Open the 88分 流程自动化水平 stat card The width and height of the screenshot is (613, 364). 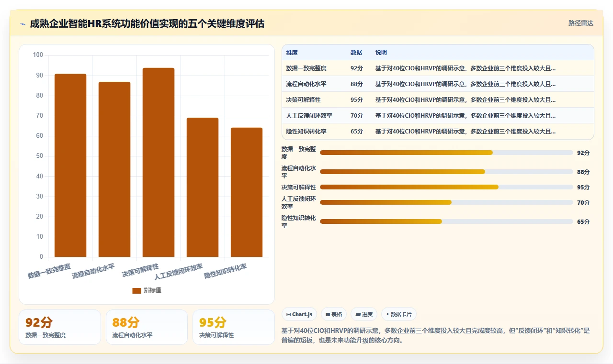147,327
